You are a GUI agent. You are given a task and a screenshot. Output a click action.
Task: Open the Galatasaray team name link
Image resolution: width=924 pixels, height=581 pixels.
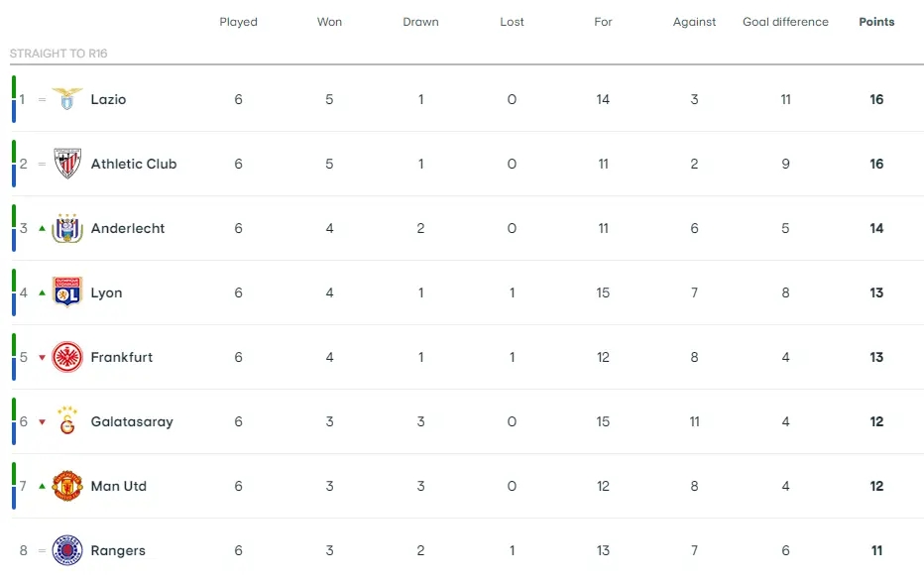(132, 422)
